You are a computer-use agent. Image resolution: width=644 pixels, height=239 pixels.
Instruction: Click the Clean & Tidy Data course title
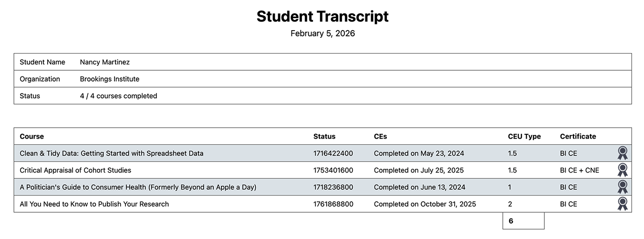point(111,153)
